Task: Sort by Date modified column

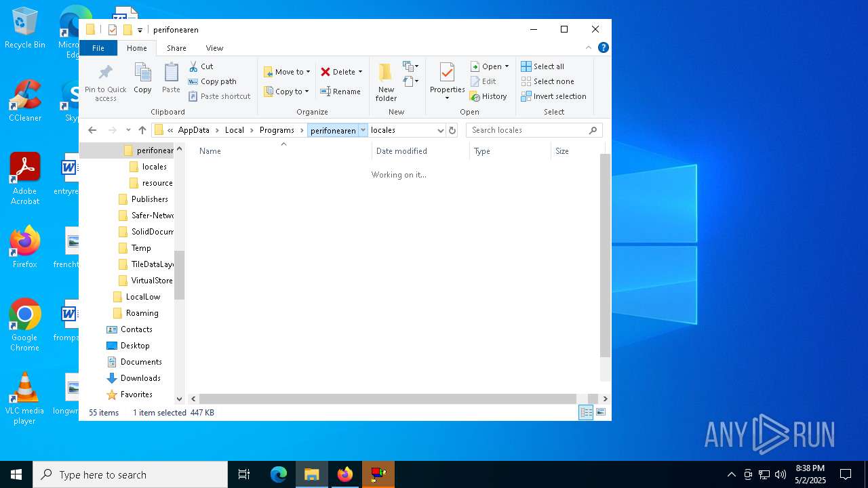Action: (420, 151)
